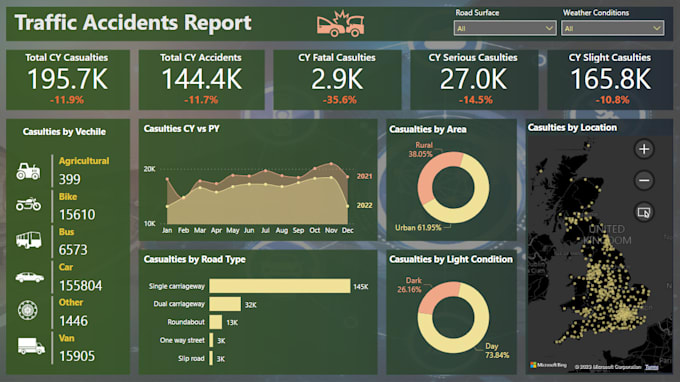Click the 145K data label

360,287
